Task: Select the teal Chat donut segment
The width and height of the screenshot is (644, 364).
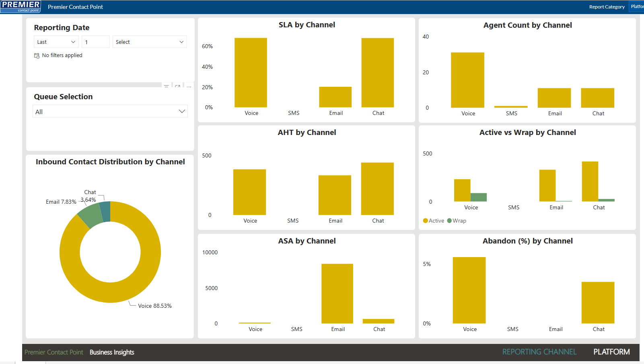Action: (x=105, y=211)
